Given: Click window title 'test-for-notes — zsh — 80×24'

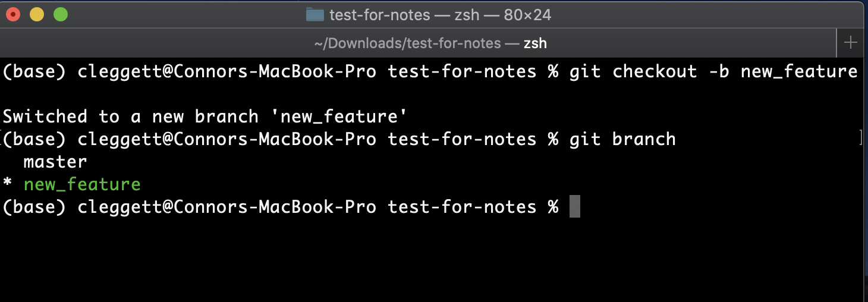Looking at the screenshot, I should tap(440, 15).
